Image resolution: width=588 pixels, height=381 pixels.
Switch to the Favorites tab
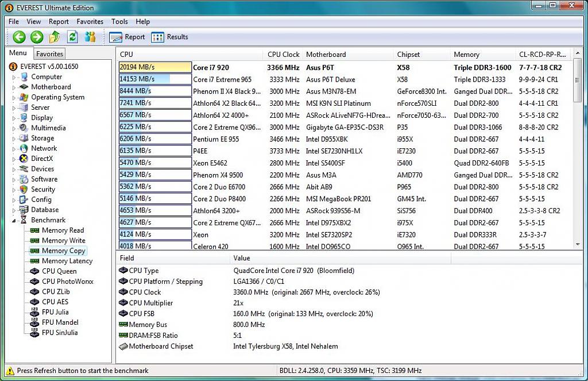[49, 53]
